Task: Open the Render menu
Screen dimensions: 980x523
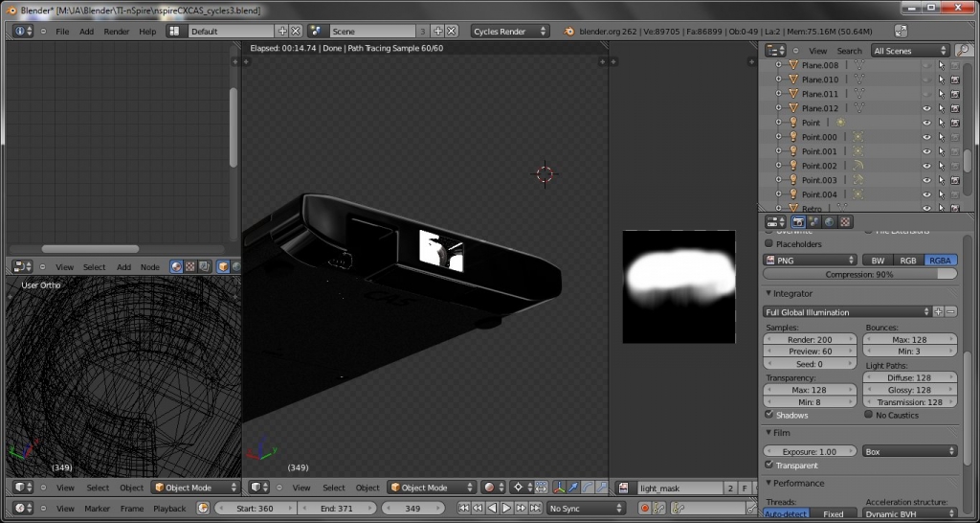Action: click(x=116, y=32)
